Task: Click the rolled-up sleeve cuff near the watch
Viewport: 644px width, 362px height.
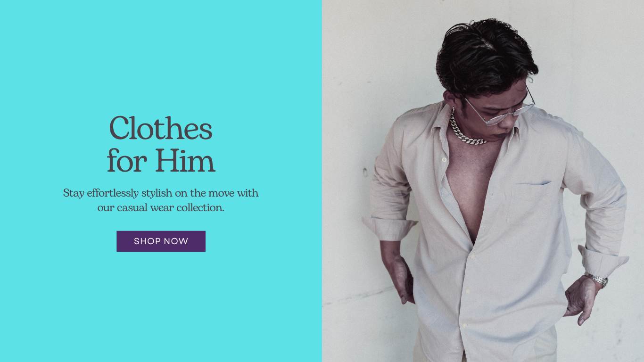Action: click(603, 262)
